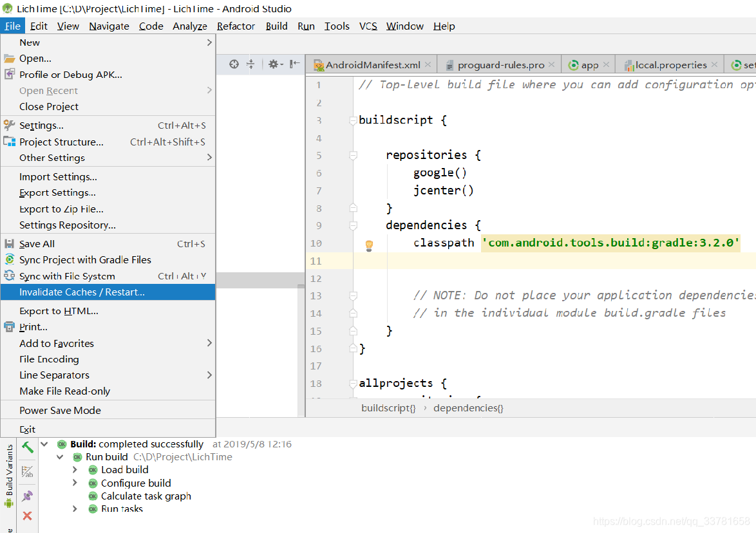Expand the Load build node
Viewport: 756px width, 533px height.
coord(75,469)
